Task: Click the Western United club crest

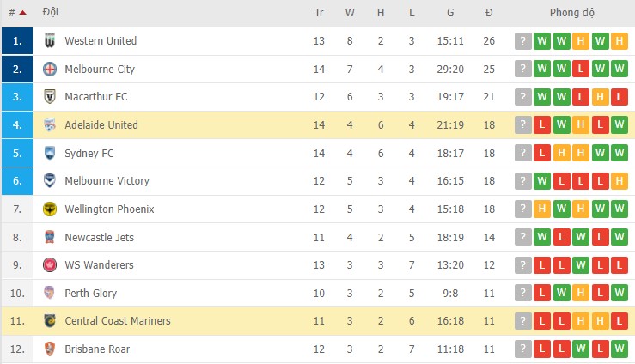Action: tap(50, 41)
